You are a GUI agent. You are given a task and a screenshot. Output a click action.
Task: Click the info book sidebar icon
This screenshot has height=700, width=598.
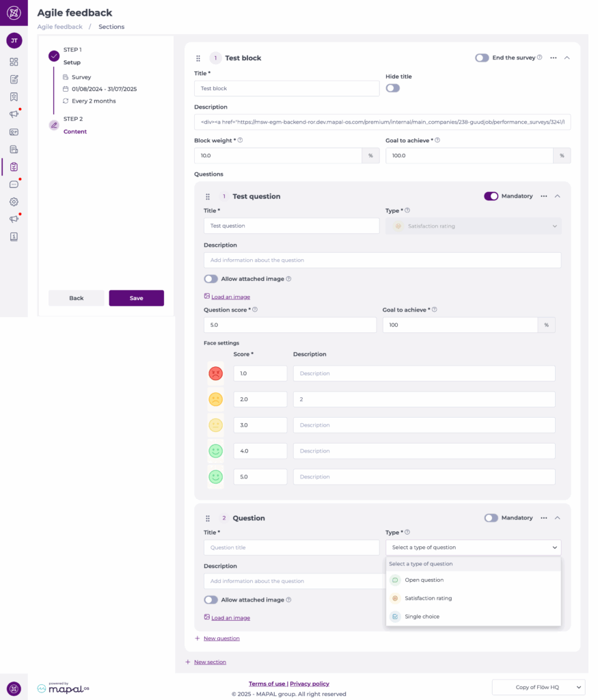(14, 237)
